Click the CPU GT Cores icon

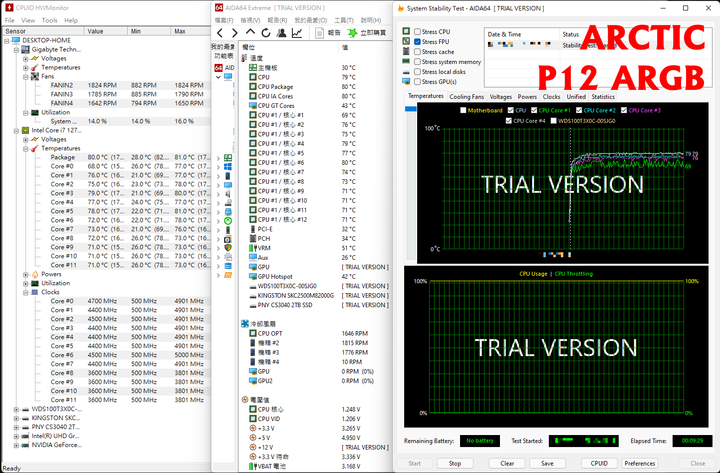coord(253,106)
